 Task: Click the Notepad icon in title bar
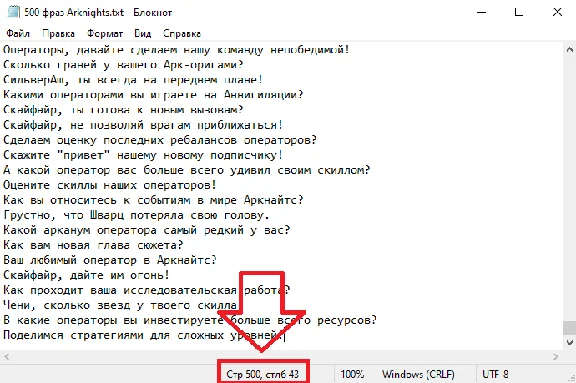14,12
